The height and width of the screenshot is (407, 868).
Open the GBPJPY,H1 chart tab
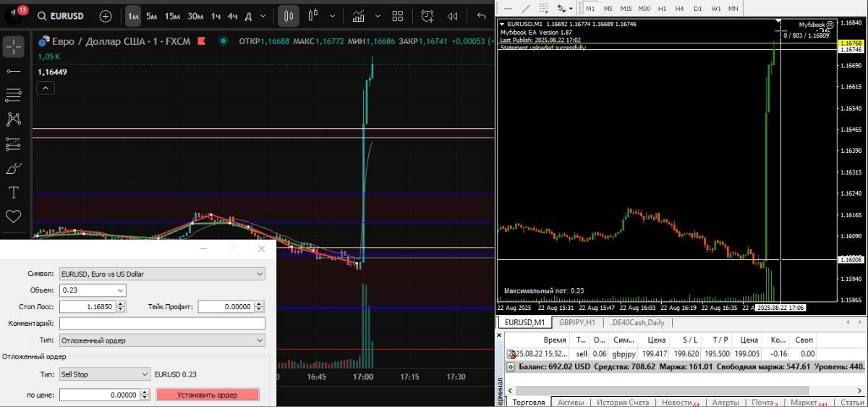tap(576, 322)
